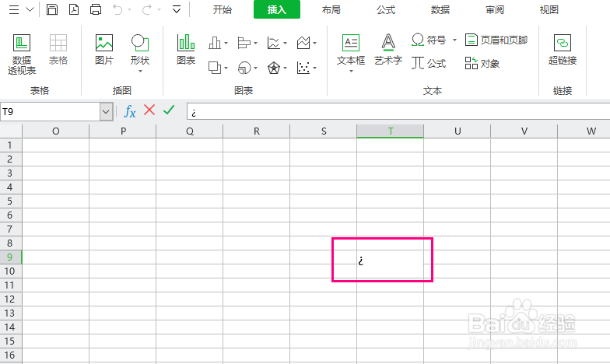
Task: Click the Export to PDF icon
Action: [74, 9]
